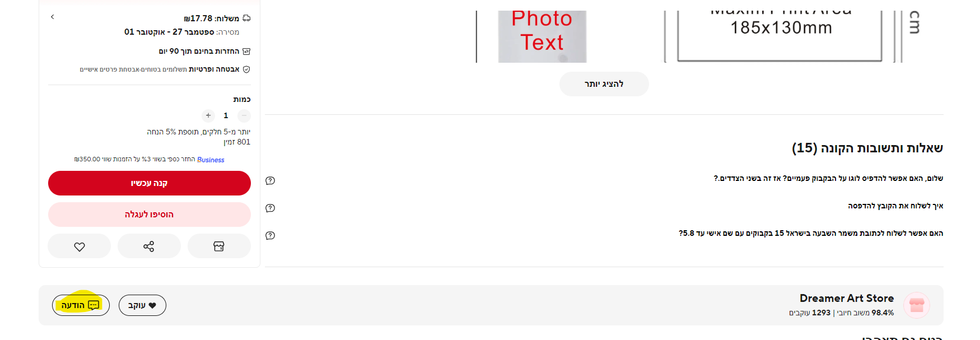980x340 pixels.
Task: Expand shipping details with the chevron arrow
Action: pyautogui.click(x=53, y=17)
